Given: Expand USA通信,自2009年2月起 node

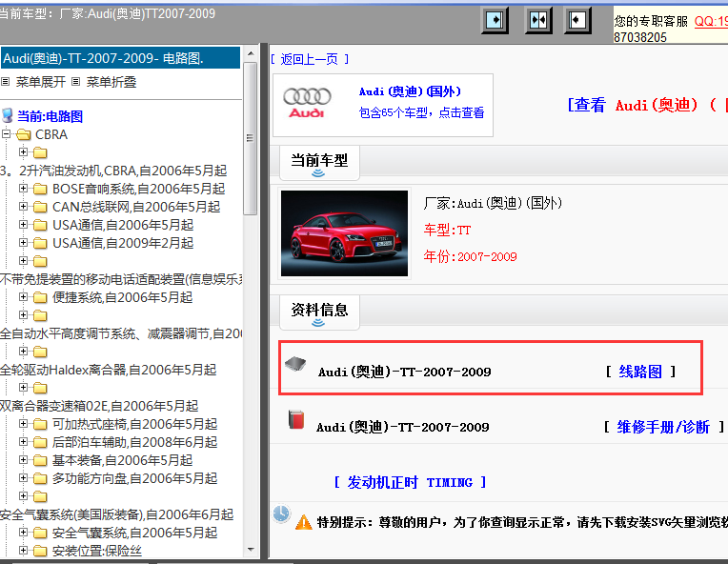Looking at the screenshot, I should point(23,242).
